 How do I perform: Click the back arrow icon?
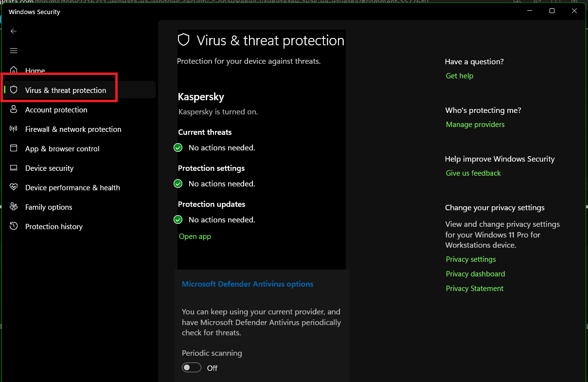[x=14, y=31]
